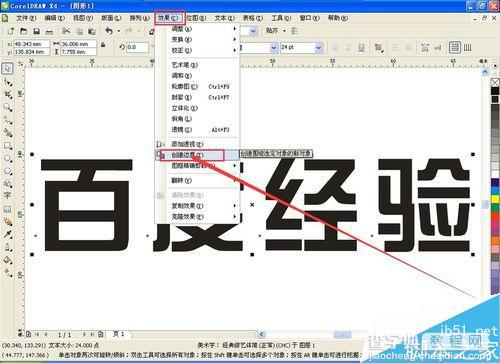This screenshot has width=500, height=363.
Task: Open the 文件 menu
Action: coord(26,18)
